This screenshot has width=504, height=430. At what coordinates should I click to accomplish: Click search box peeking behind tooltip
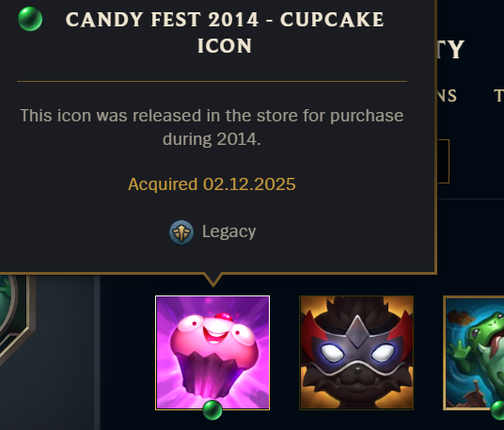click(443, 162)
